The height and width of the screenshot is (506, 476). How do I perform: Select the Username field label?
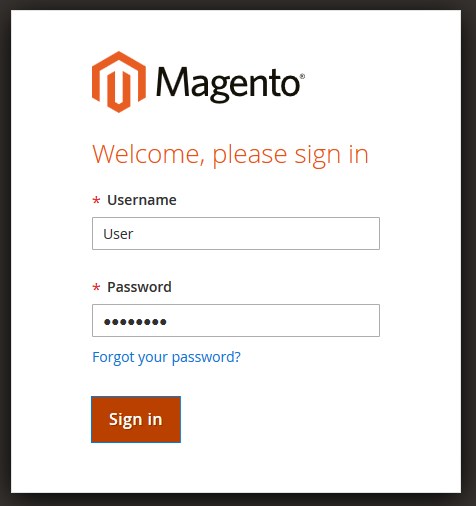[x=142, y=200]
